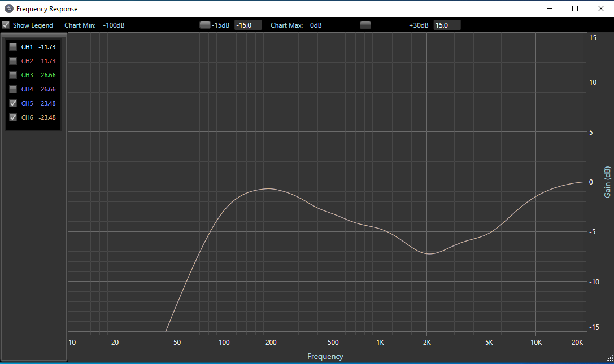
Task: Select the CH1 label in the legend
Action: coord(27,47)
